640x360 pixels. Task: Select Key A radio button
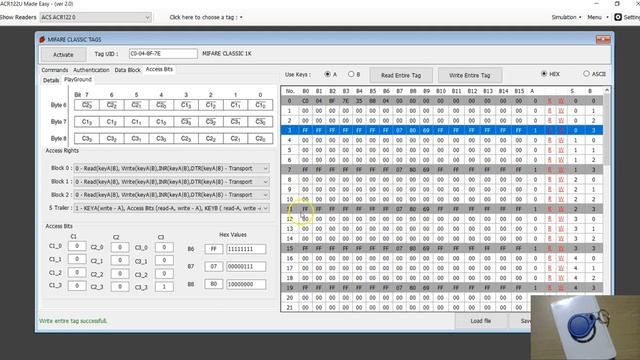click(327, 74)
